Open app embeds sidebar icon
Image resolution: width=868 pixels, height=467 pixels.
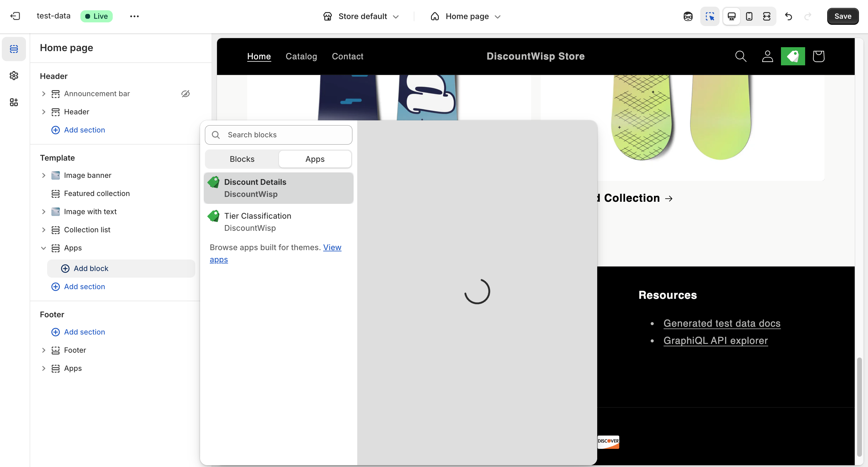pyautogui.click(x=14, y=102)
